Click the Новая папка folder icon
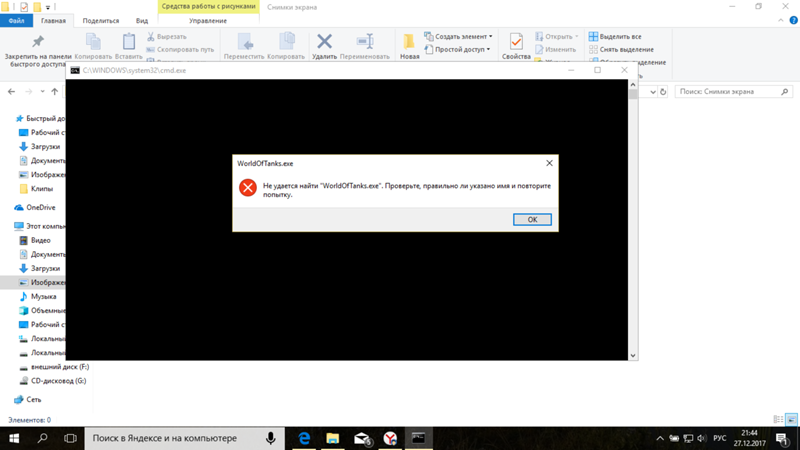 tap(409, 41)
